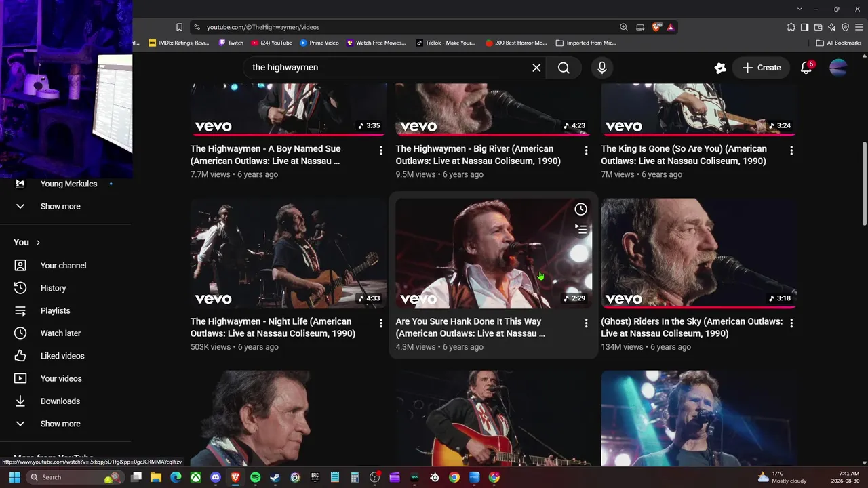The image size is (868, 488).
Task: Clear the search box with the X icon
Action: pos(536,68)
